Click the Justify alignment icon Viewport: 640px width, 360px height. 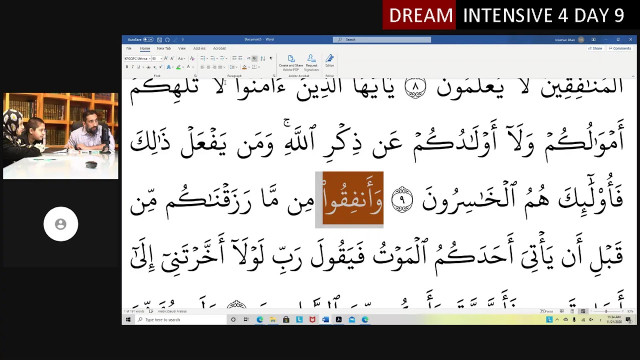pyautogui.click(x=220, y=67)
